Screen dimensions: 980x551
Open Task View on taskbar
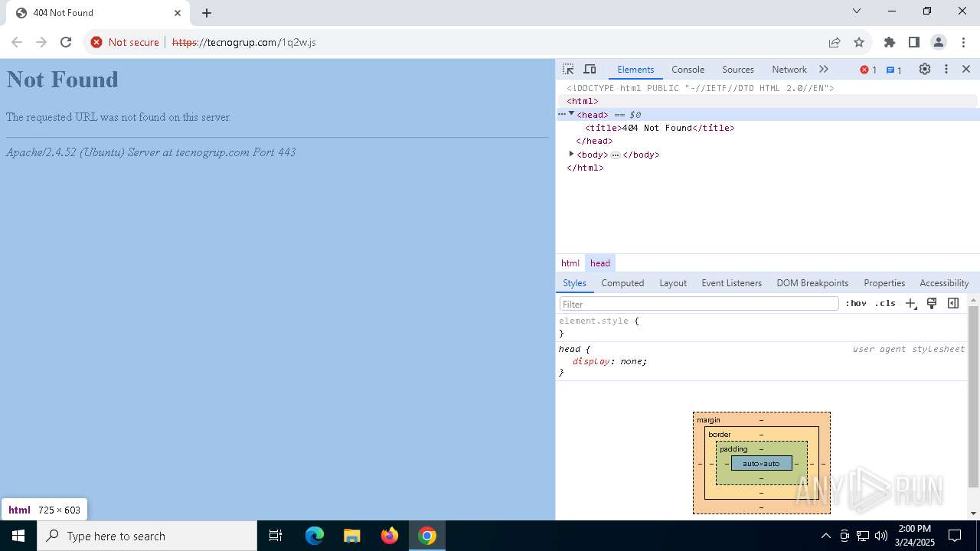coord(276,536)
